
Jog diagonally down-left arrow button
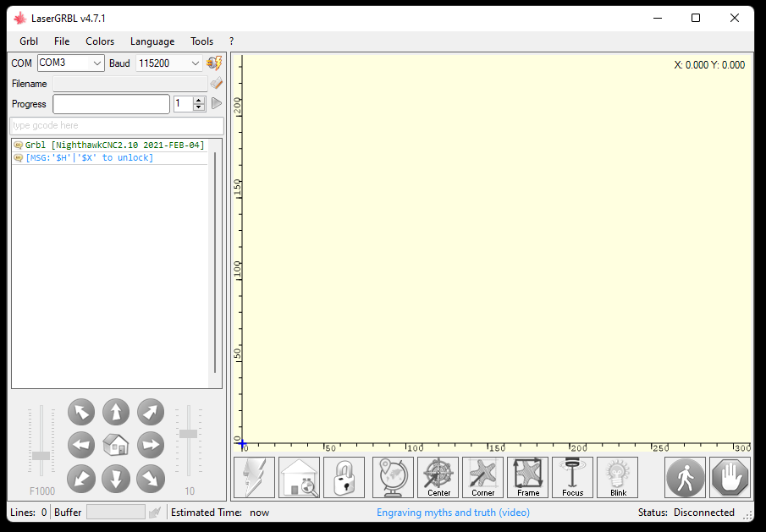(x=81, y=479)
